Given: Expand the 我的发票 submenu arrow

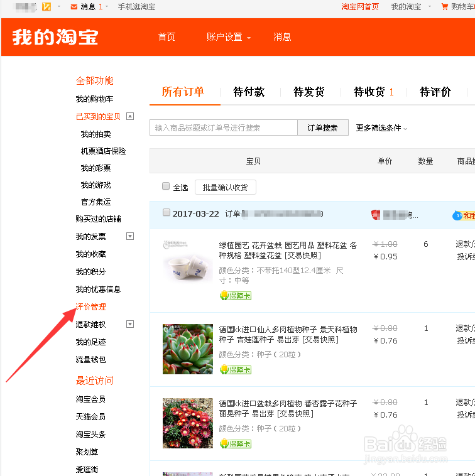Looking at the screenshot, I should (x=130, y=236).
